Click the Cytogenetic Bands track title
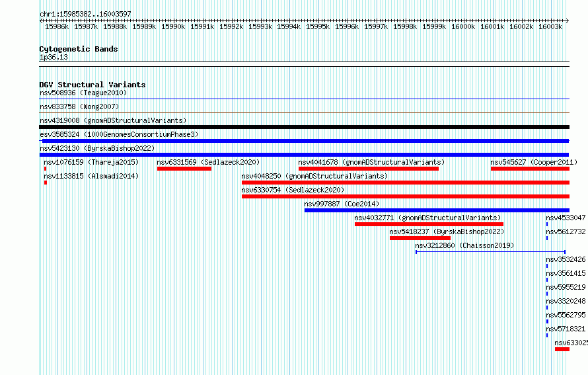 click(x=79, y=49)
